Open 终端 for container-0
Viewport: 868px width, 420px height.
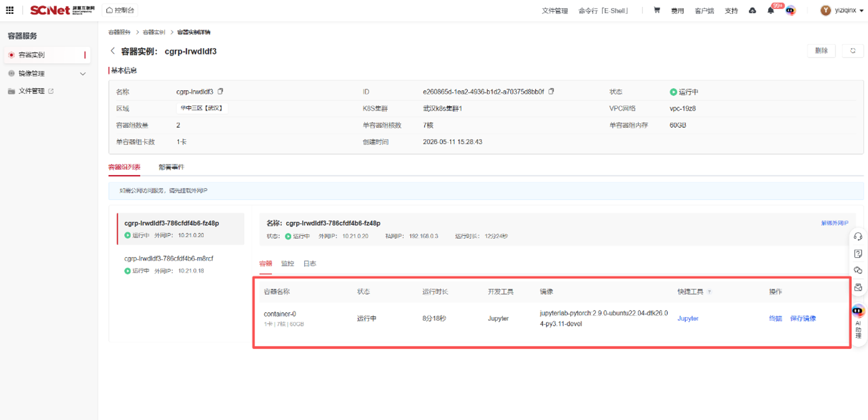click(x=776, y=318)
